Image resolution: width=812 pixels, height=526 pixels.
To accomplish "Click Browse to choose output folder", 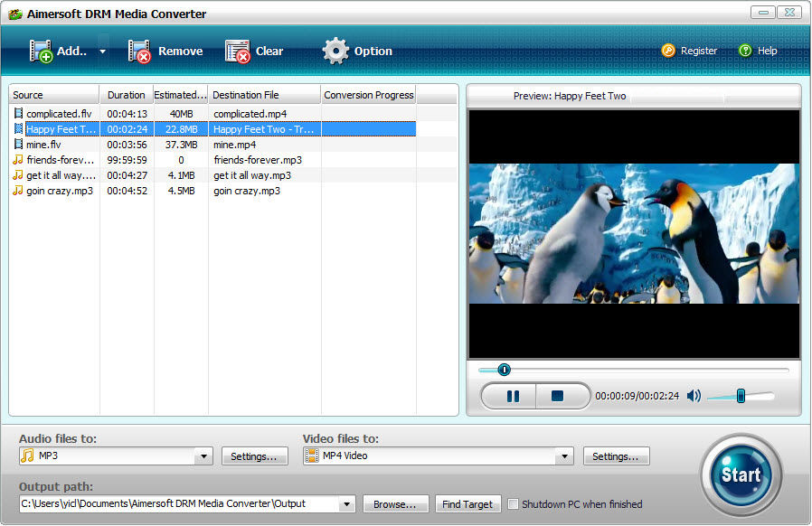I will (395, 504).
